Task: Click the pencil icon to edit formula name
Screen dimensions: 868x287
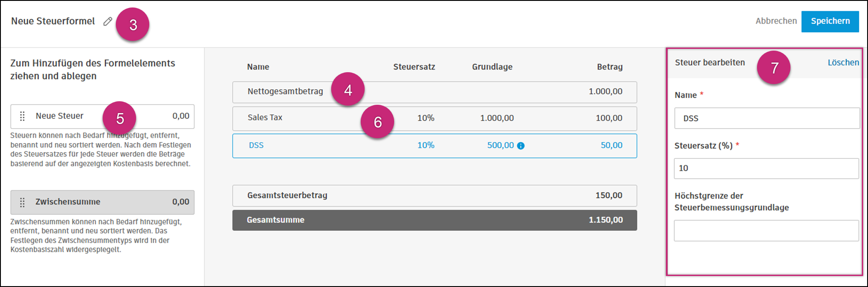Action: [107, 21]
